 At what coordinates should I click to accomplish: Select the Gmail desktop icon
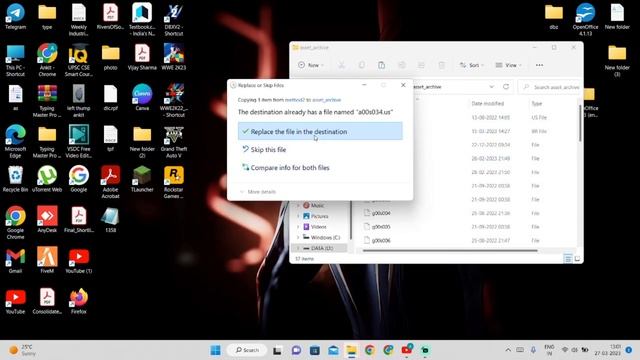pos(16,260)
